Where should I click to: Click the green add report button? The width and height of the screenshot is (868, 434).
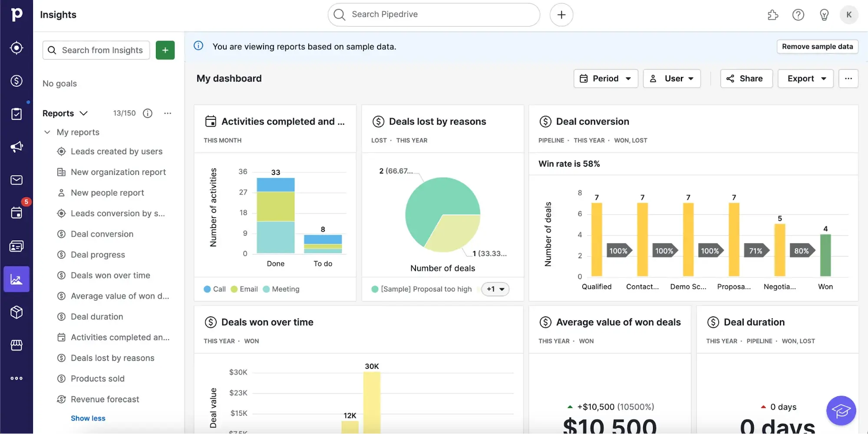coord(165,50)
